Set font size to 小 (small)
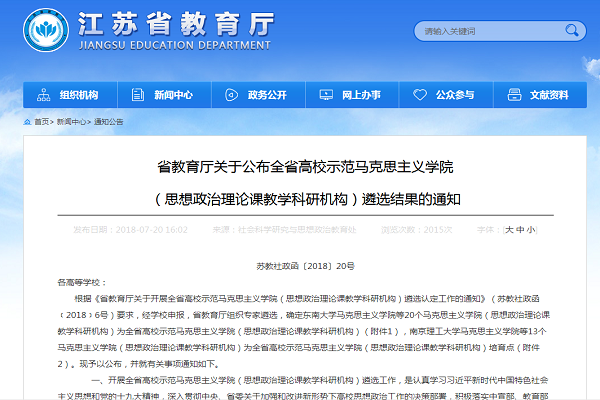This screenshot has height=400, width=600. (x=531, y=229)
